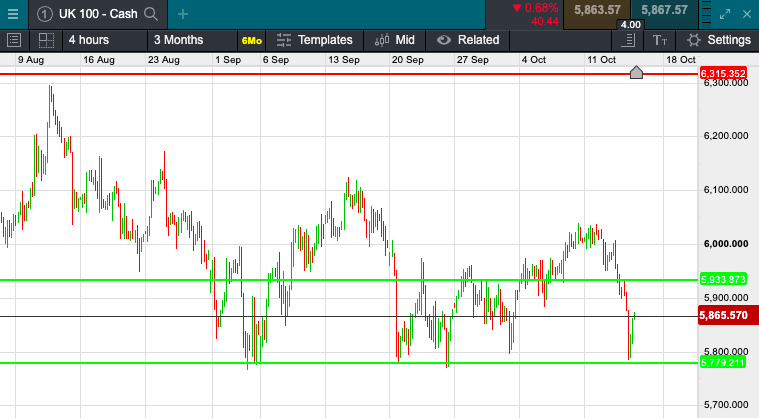Expand the chart window to full size
Image resolution: width=759 pixels, height=418 pixels.
725,14
